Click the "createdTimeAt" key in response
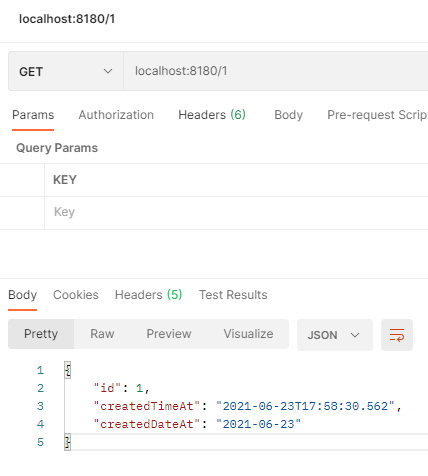This screenshot has height=476, width=428. [x=147, y=406]
